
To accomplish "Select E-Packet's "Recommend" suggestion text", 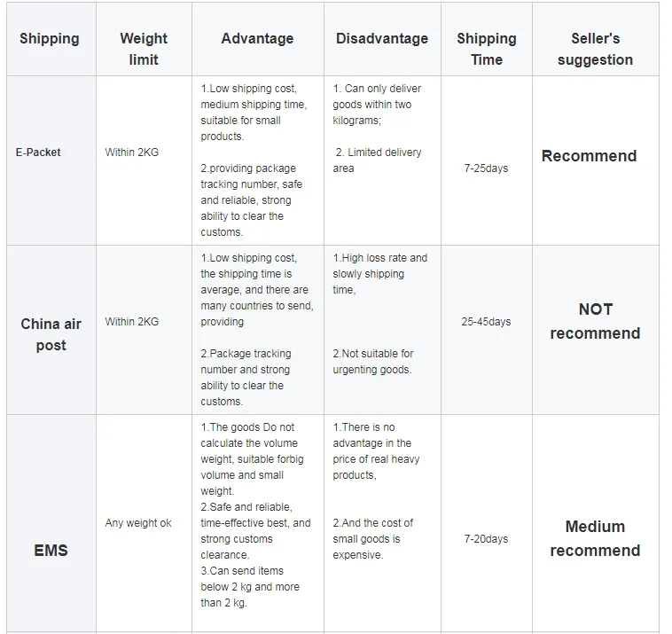I will [x=589, y=156].
